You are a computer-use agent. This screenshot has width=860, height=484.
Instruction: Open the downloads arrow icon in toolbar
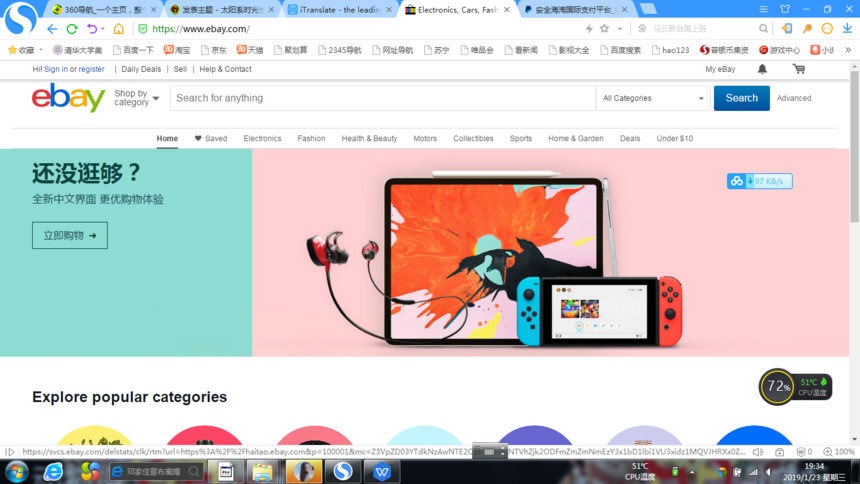(x=847, y=28)
